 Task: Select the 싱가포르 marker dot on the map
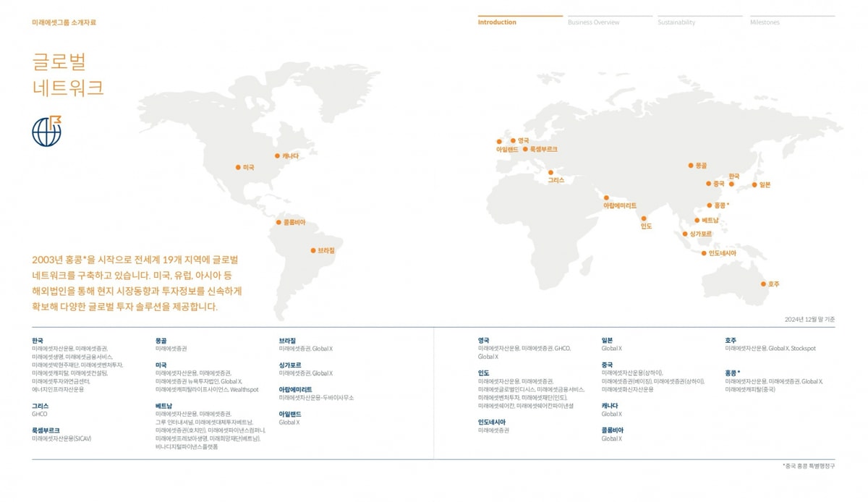[x=685, y=234]
